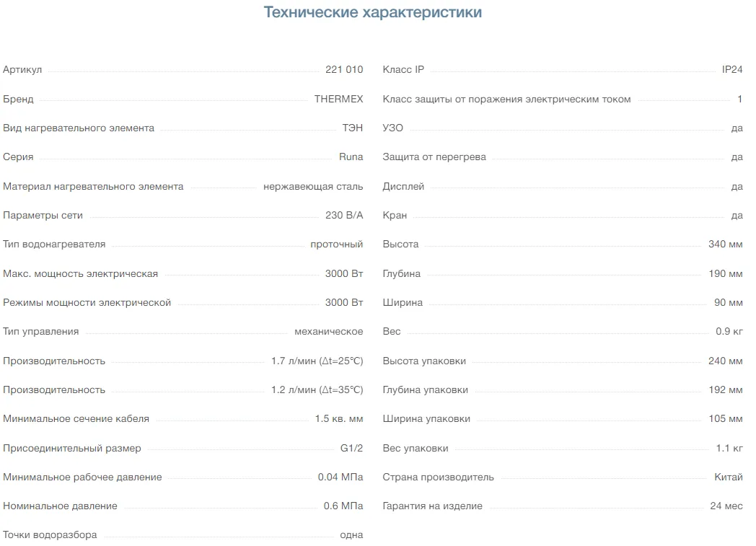Click the Китай country value
The width and height of the screenshot is (756, 546).
pyautogui.click(x=728, y=477)
